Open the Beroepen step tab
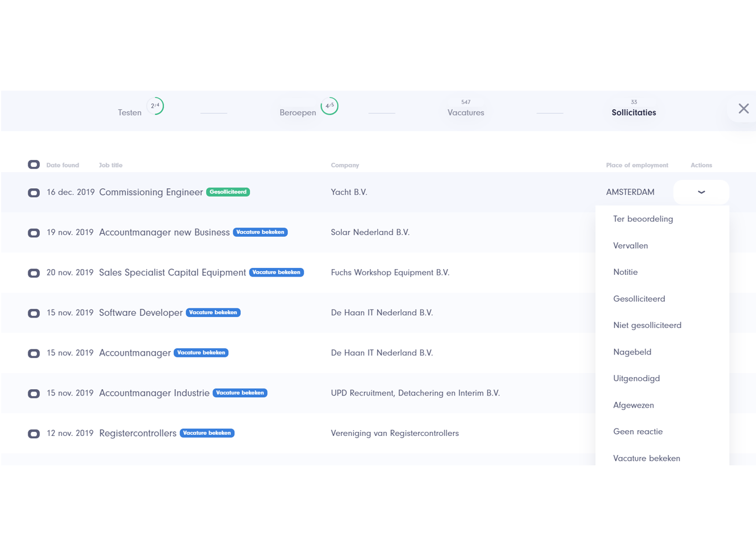 pos(297,113)
